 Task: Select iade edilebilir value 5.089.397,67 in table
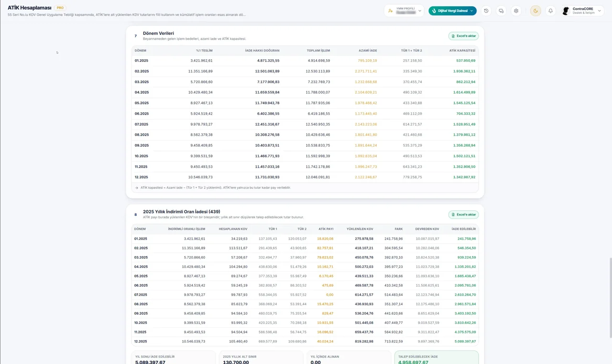pyautogui.click(x=465, y=342)
